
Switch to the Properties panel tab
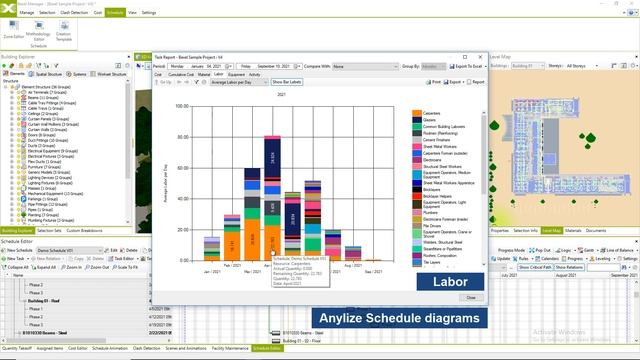pos(500,231)
